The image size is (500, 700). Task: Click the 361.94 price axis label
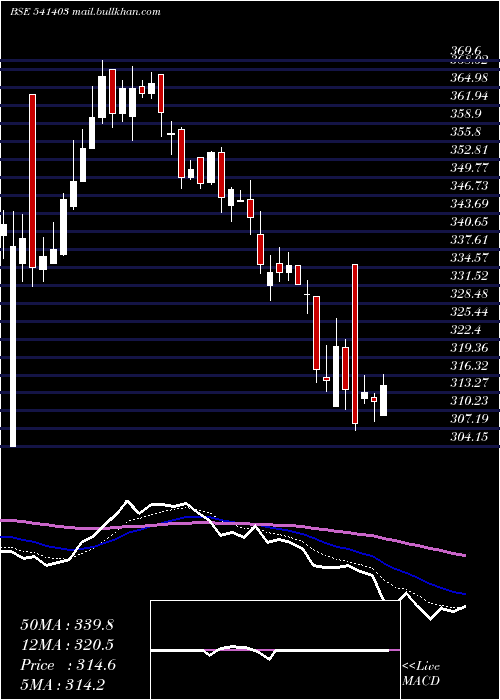click(x=469, y=95)
